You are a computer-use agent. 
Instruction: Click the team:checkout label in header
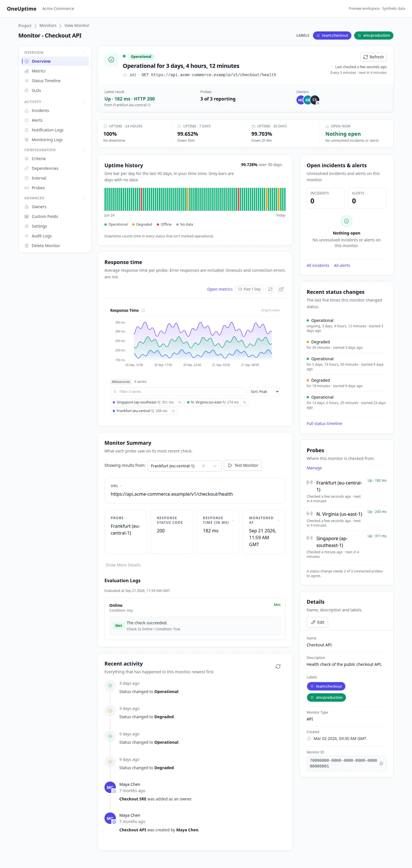coord(332,36)
